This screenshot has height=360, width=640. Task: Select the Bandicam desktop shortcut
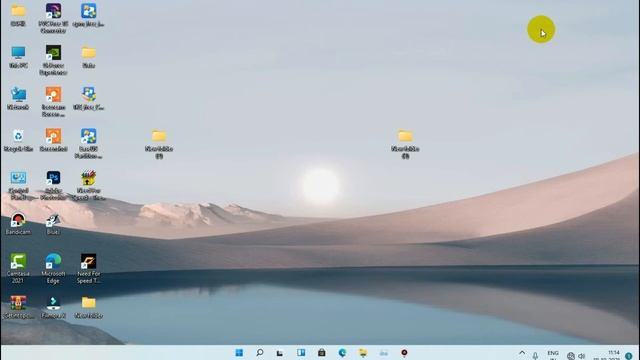pyautogui.click(x=18, y=224)
